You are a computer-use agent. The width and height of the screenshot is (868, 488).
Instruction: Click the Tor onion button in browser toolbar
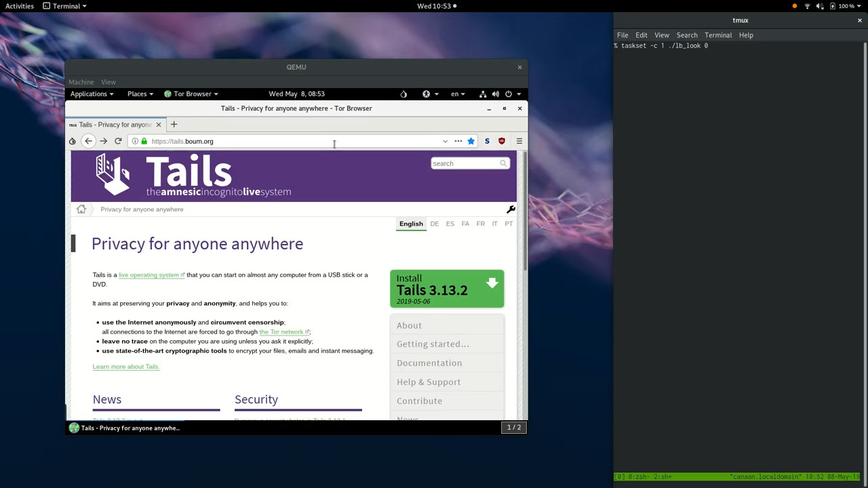(72, 141)
